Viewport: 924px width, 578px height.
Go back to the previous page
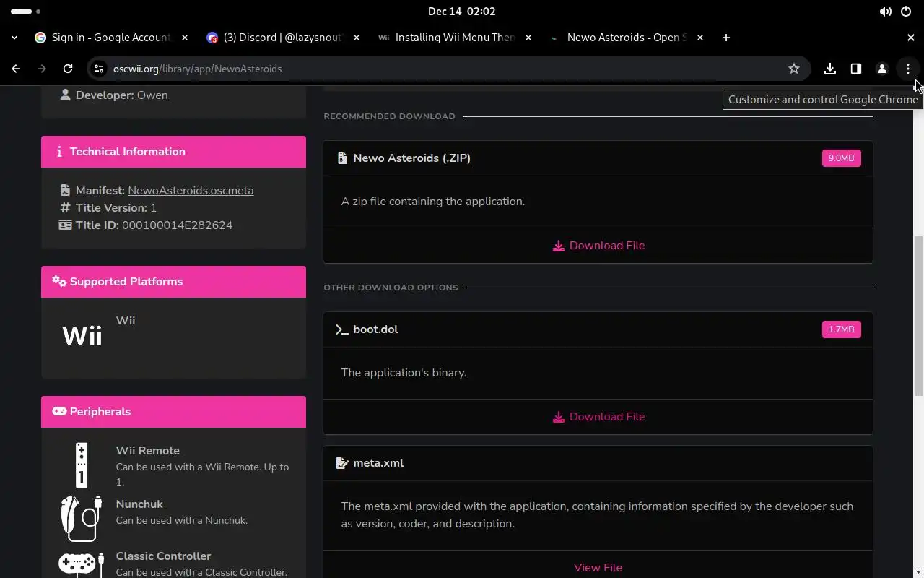(x=16, y=69)
